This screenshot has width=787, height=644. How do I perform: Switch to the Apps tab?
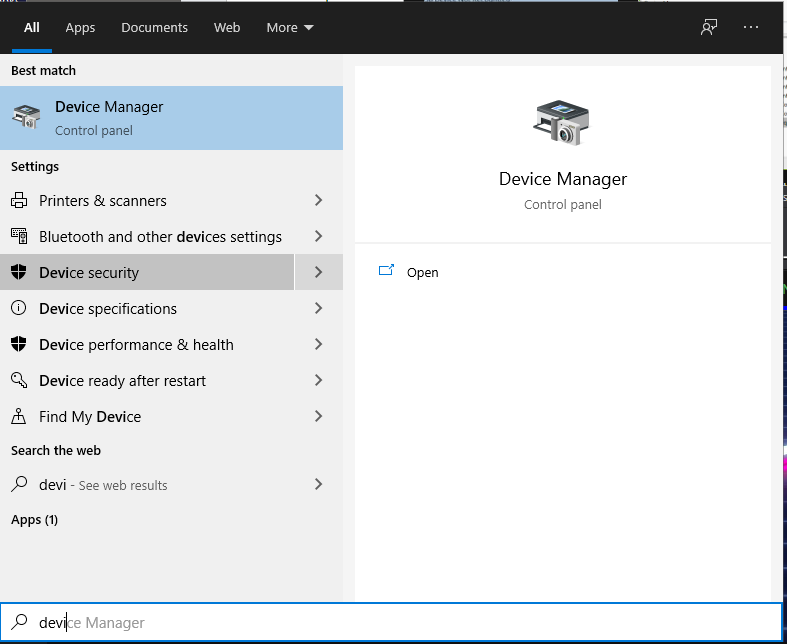point(80,28)
